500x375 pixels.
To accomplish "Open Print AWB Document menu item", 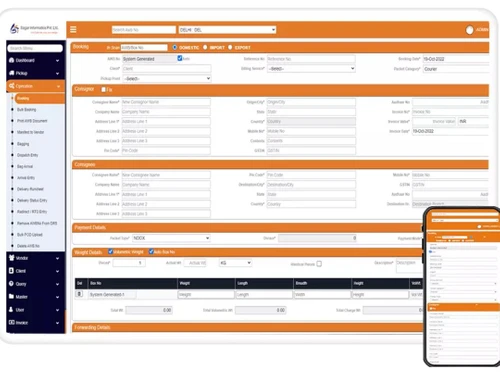I will tap(32, 121).
